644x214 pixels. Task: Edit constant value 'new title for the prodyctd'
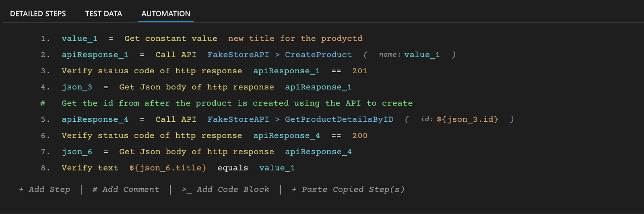click(x=295, y=39)
